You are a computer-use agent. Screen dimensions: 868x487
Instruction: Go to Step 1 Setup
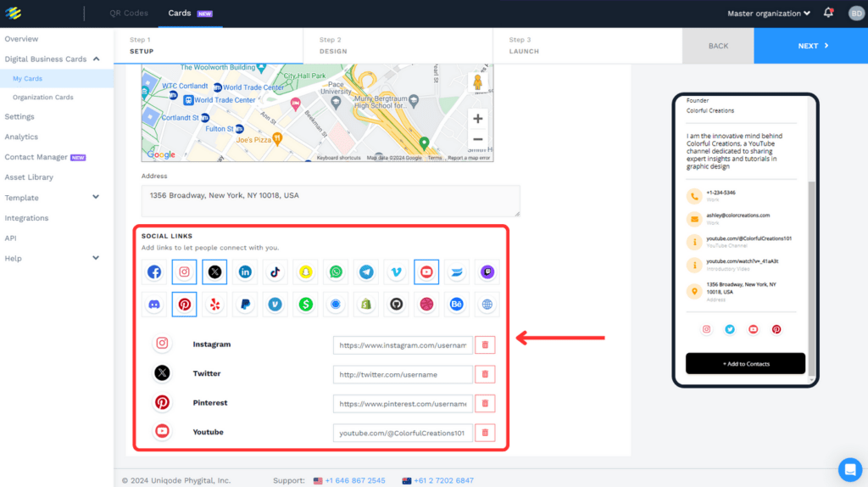pos(209,46)
